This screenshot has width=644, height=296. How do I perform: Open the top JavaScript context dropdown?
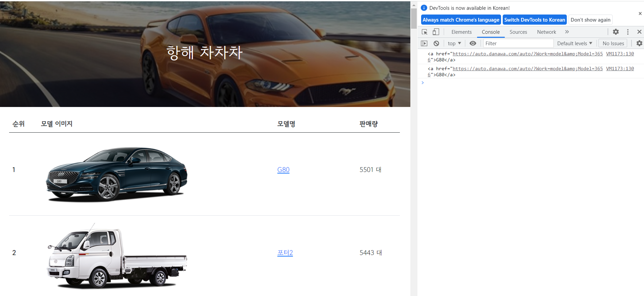coord(454,43)
